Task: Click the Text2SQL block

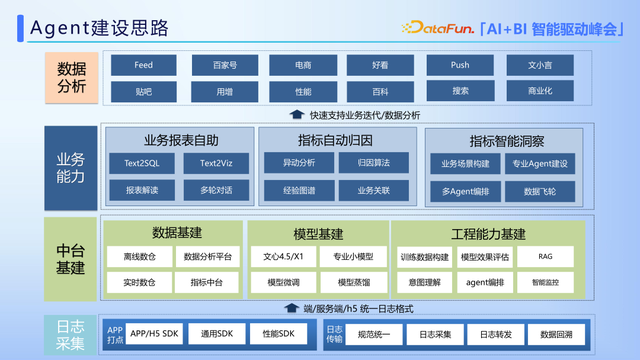Action: [142, 163]
